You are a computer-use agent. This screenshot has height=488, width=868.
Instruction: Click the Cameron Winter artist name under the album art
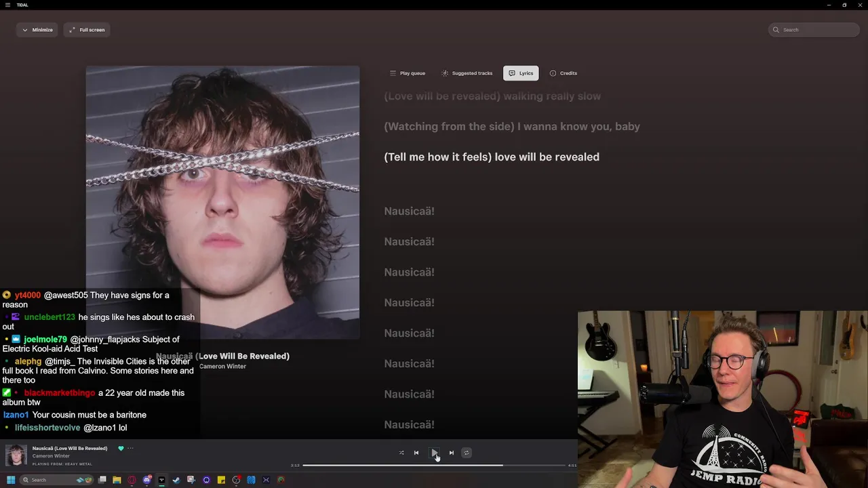tap(222, 367)
